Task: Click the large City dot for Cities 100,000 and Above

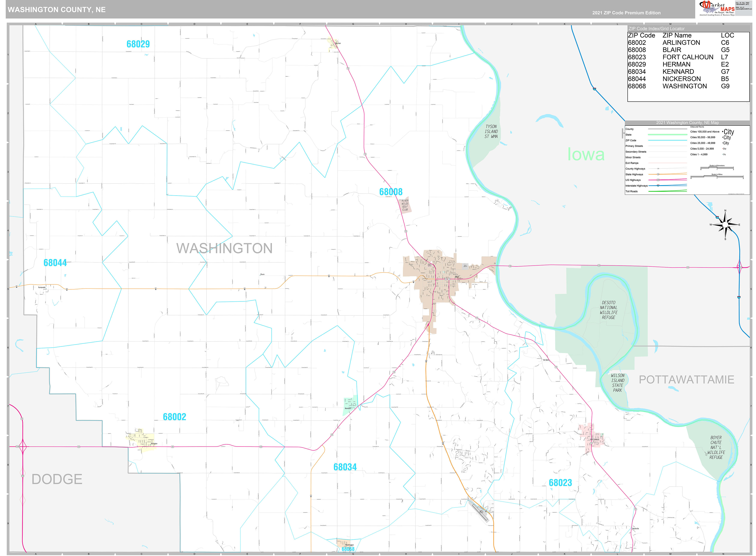Action: click(723, 132)
